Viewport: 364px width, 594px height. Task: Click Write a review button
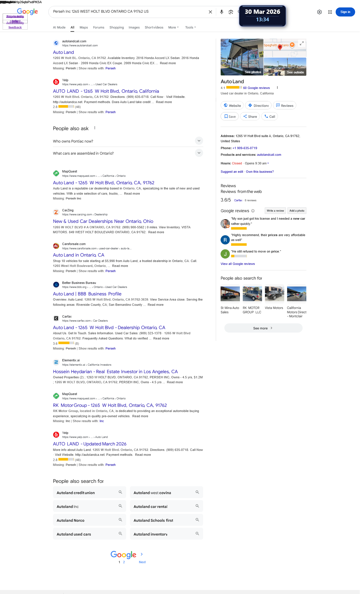[x=275, y=210]
